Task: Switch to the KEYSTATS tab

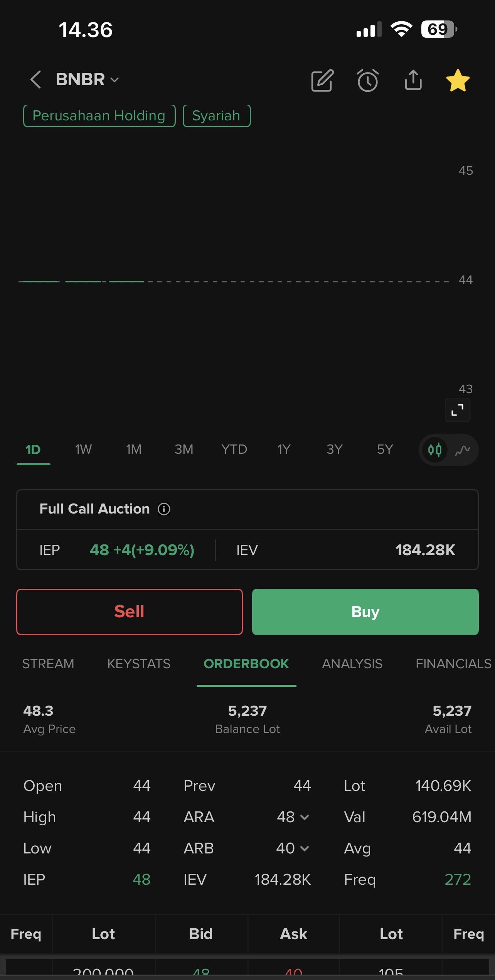Action: (139, 664)
